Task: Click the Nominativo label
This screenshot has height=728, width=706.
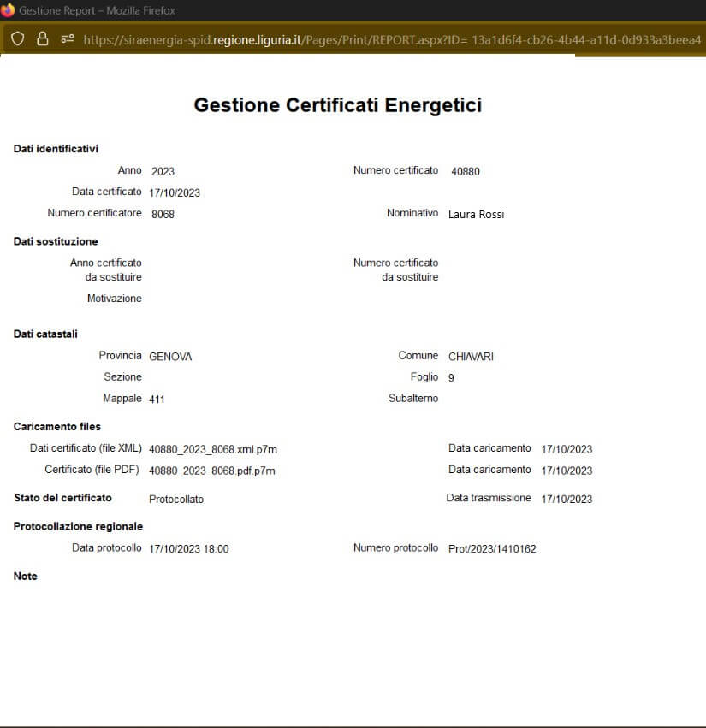Action: click(412, 213)
